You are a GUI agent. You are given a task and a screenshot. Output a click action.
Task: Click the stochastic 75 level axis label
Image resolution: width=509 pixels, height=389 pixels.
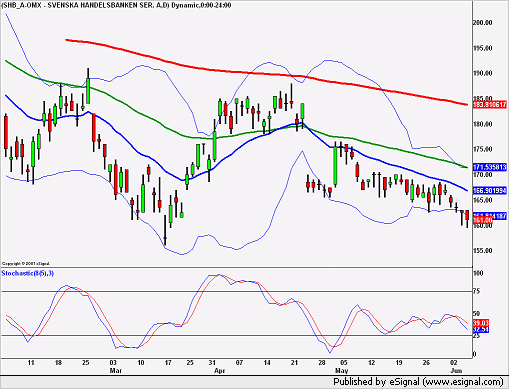pyautogui.click(x=477, y=291)
